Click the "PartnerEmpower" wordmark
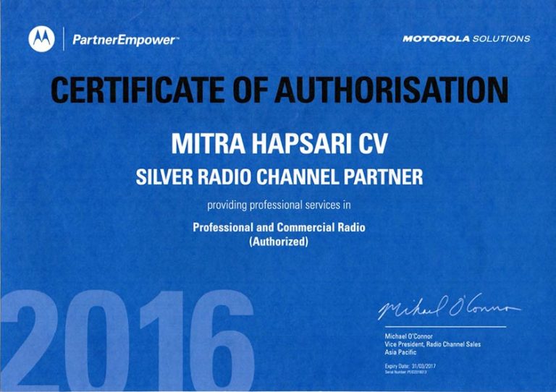Viewport: 556px width, 392px height. (125, 40)
